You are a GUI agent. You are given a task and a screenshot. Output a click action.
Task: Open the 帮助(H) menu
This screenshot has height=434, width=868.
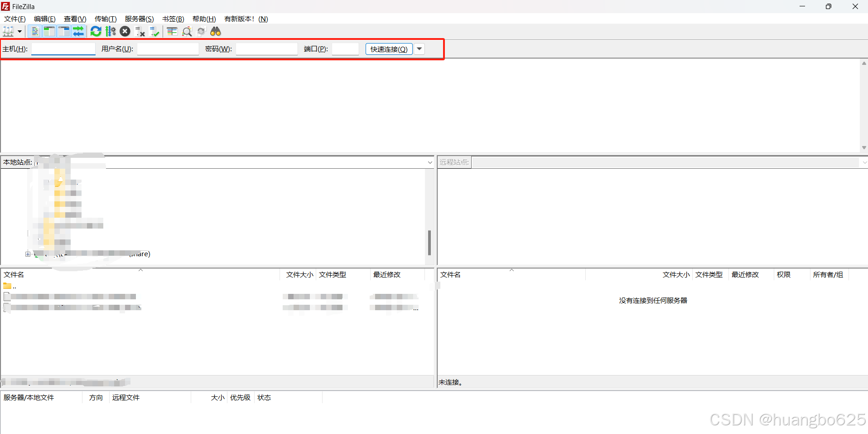(204, 19)
